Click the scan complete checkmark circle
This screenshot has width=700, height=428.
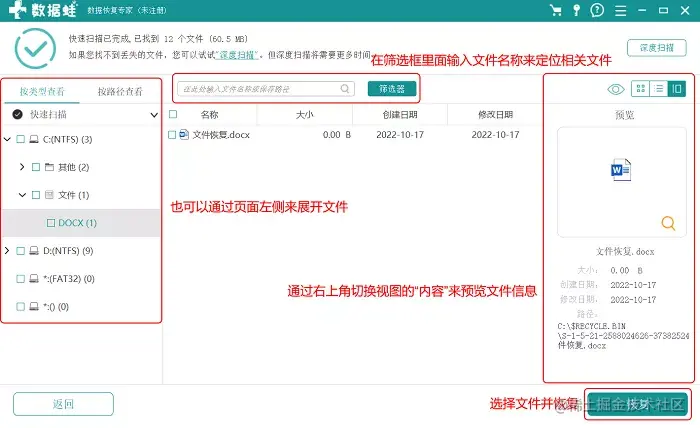click(35, 48)
